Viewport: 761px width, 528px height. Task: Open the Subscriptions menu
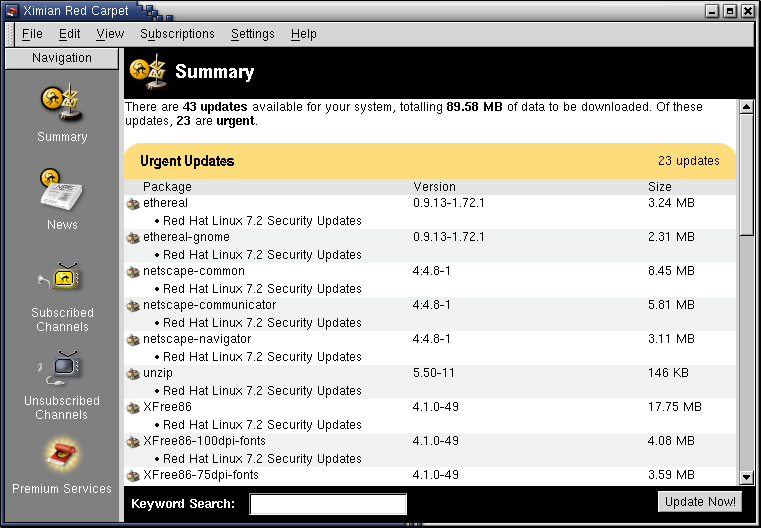point(177,34)
